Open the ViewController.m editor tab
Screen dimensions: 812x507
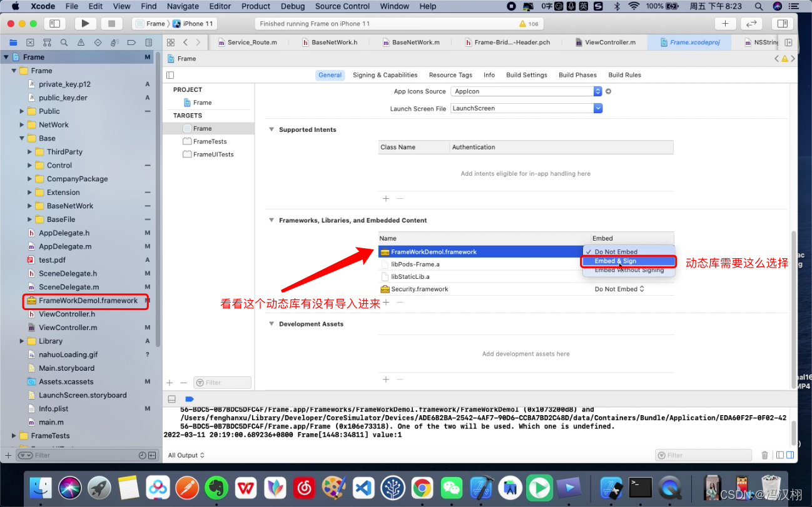point(604,43)
